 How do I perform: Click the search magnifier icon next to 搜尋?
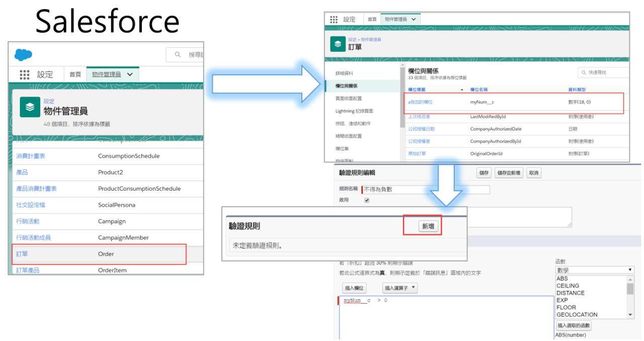pos(178,54)
